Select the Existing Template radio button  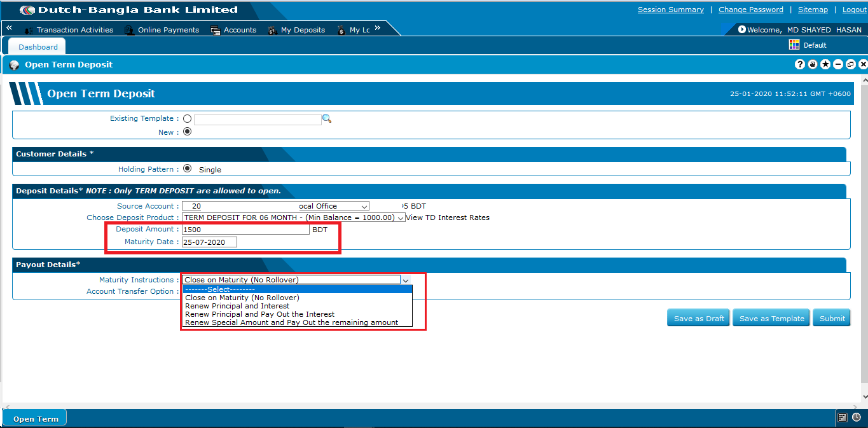pos(187,119)
